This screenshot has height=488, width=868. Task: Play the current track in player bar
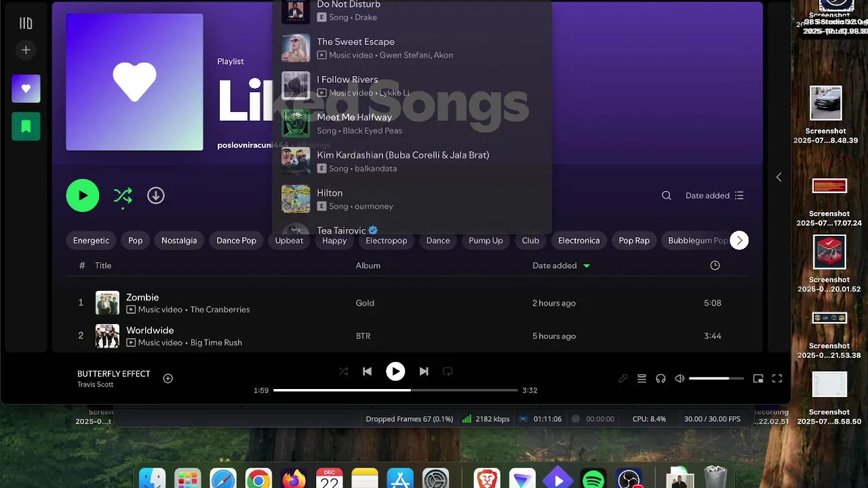click(x=395, y=371)
